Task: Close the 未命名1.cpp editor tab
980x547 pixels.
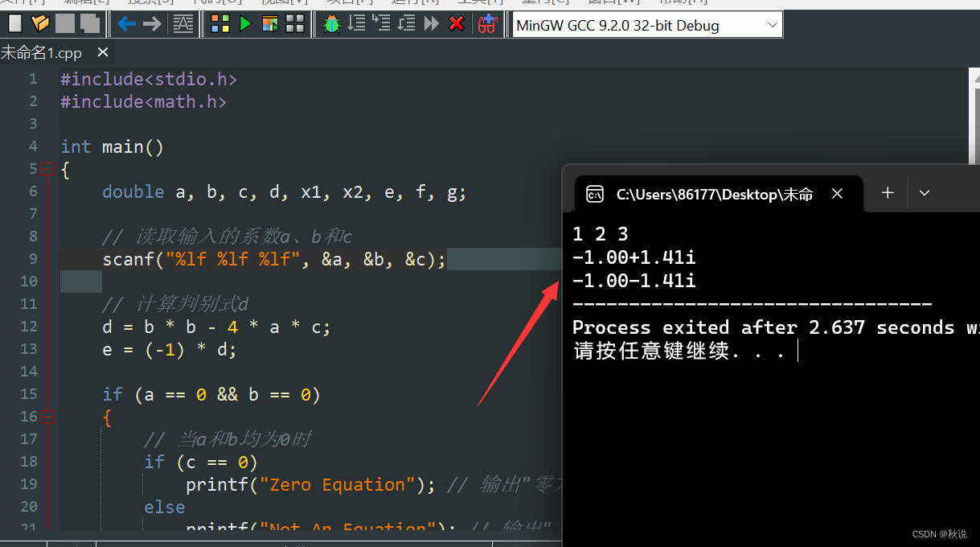Action: 102,52
